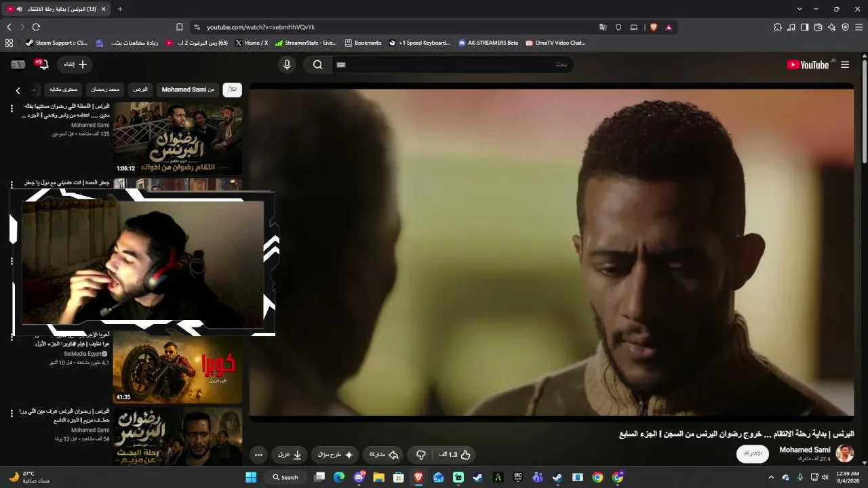868x488 pixels.
Task: Click the YouTube logo
Action: tap(807, 64)
